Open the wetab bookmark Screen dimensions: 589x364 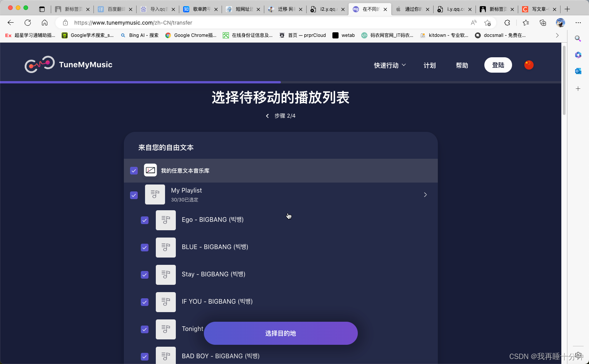coord(344,35)
